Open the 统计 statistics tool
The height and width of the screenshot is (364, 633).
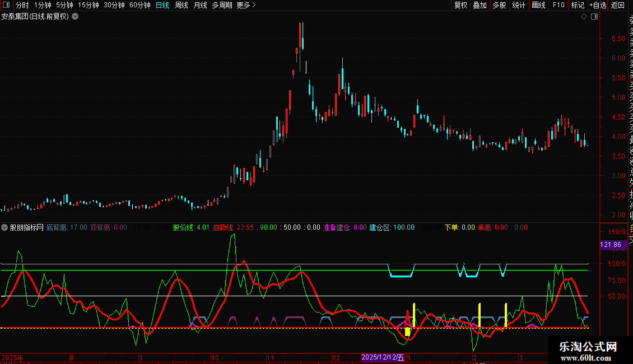(519, 5)
